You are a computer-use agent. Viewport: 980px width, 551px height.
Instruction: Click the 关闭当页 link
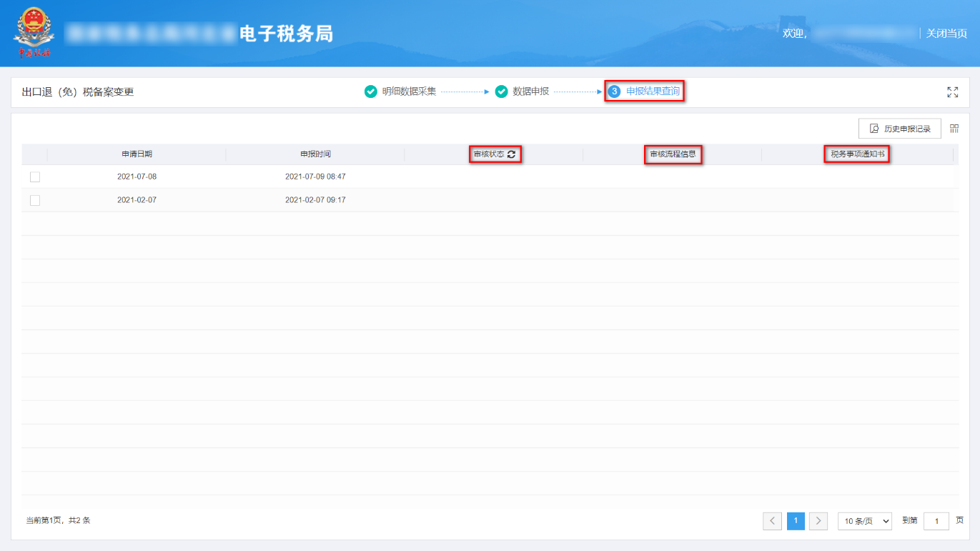coord(945,32)
